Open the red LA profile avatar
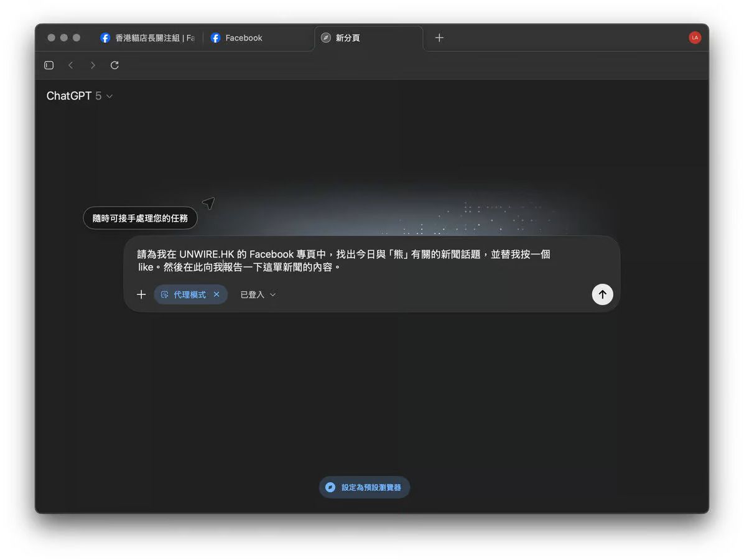This screenshot has height=560, width=744. click(695, 37)
